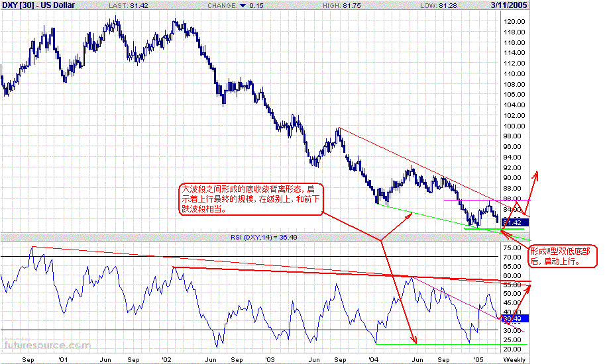This screenshot has height=364, width=607.
Task: Click the 112.00 price axis label
Action: click(x=514, y=63)
